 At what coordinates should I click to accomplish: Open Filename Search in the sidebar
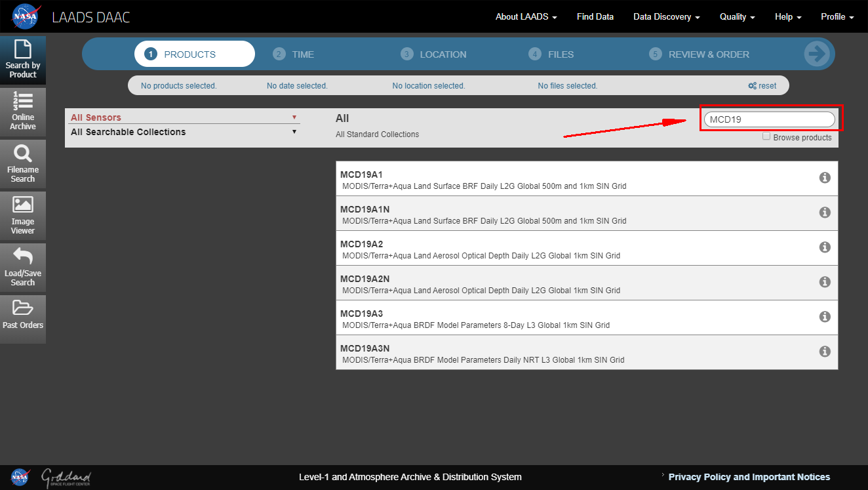click(x=23, y=163)
